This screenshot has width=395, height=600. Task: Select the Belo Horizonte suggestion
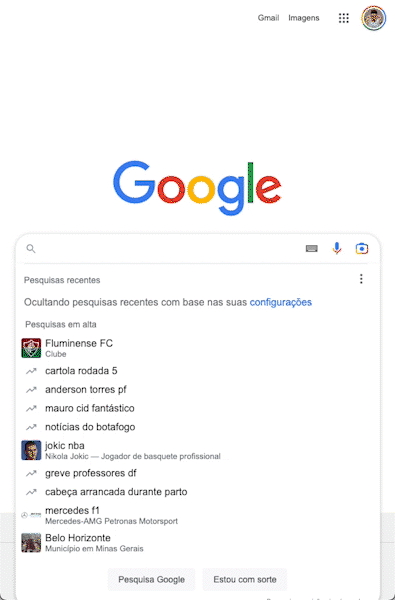coord(198,543)
